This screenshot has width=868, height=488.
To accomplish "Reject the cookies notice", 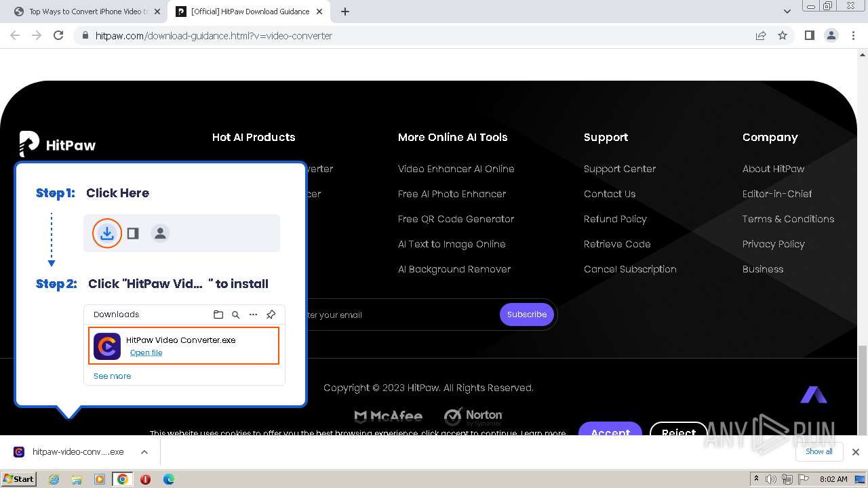I will tap(678, 429).
